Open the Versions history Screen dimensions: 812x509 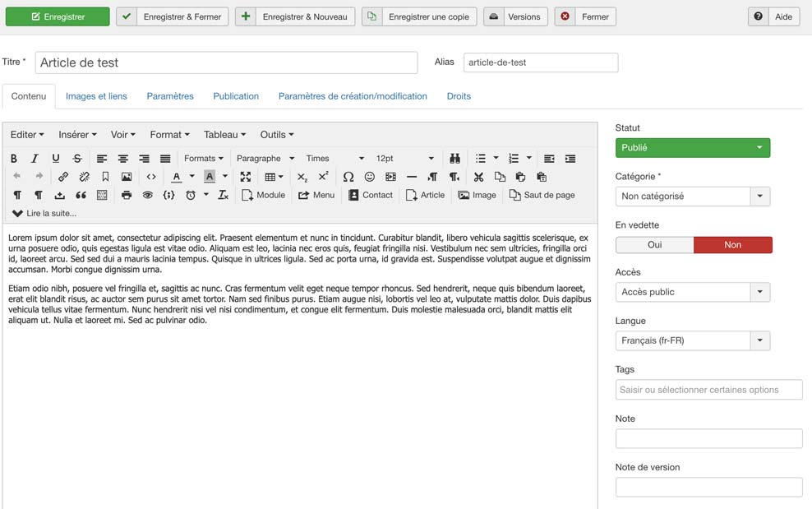point(515,16)
